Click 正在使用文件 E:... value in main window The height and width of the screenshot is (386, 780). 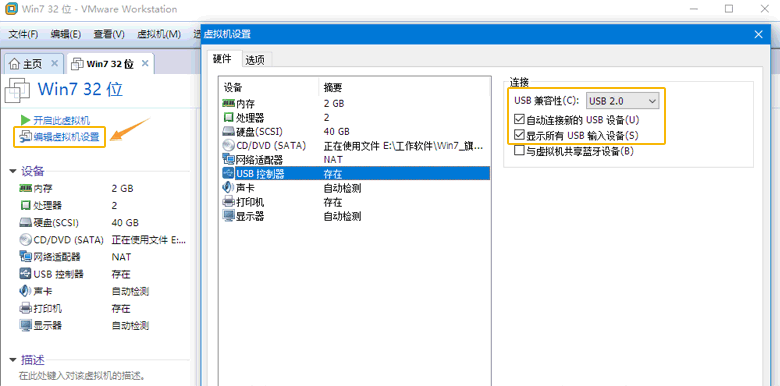point(149,240)
